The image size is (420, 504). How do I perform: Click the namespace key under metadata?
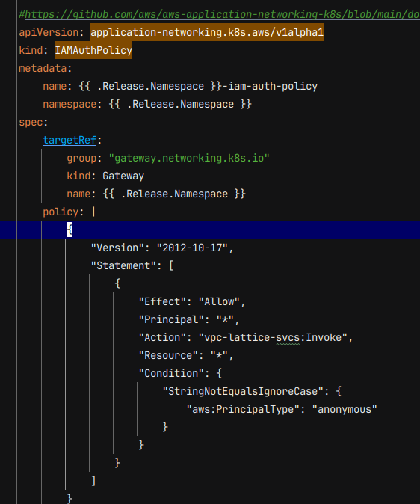(x=70, y=105)
